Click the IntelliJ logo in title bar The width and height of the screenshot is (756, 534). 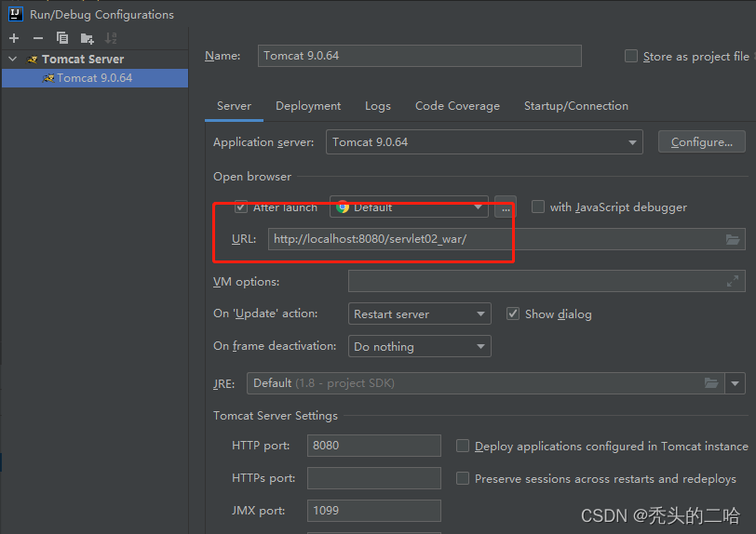pyautogui.click(x=16, y=14)
